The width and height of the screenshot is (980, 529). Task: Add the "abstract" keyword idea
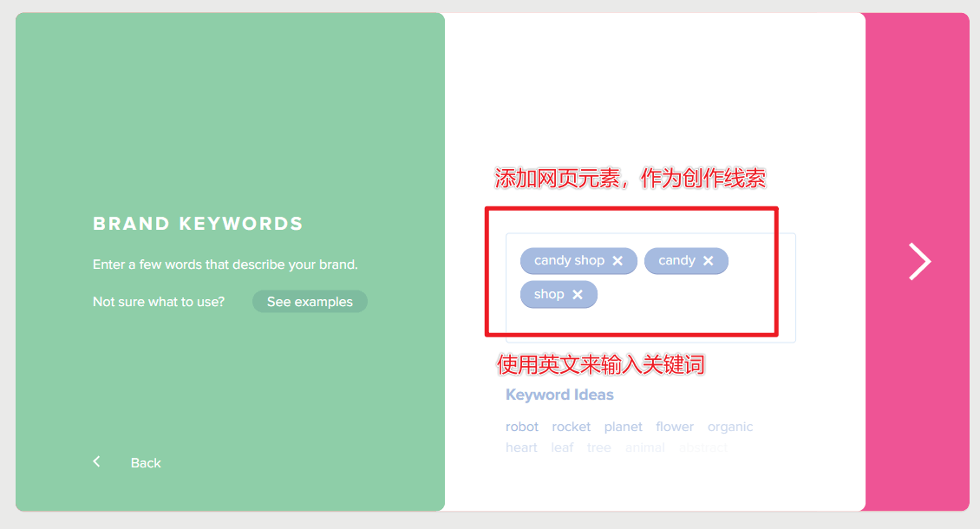[703, 447]
